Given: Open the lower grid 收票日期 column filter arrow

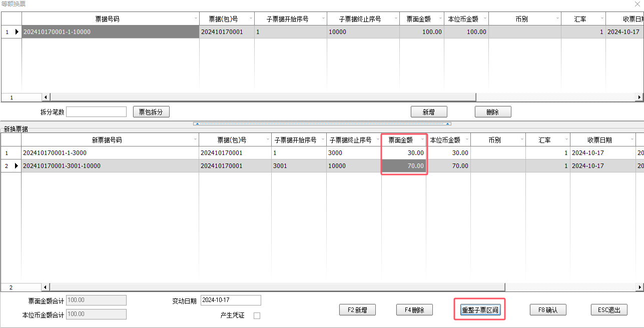Looking at the screenshot, I should click(631, 140).
